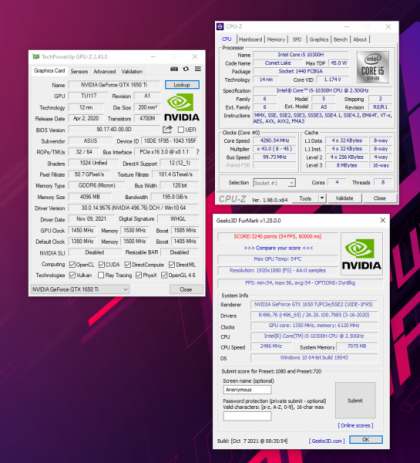Image resolution: width=420 pixels, height=463 pixels.
Task: Select the CPU tab in CPU-Z
Action: point(227,39)
